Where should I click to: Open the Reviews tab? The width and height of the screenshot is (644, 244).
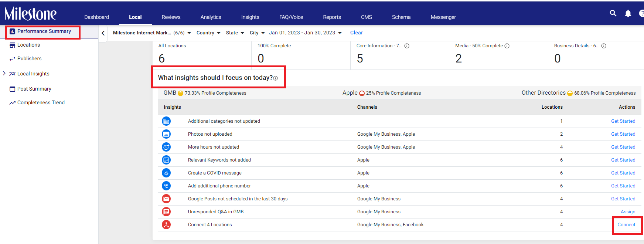pos(171,17)
